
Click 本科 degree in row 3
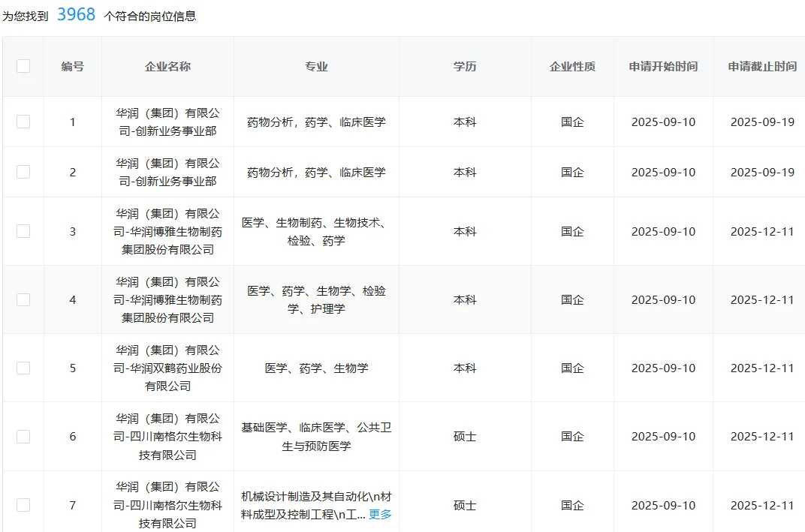[465, 231]
